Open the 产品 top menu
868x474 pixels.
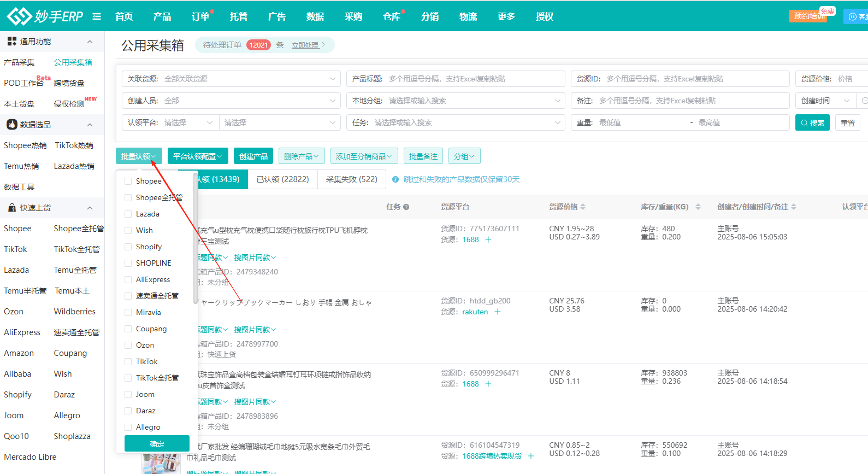(x=162, y=16)
